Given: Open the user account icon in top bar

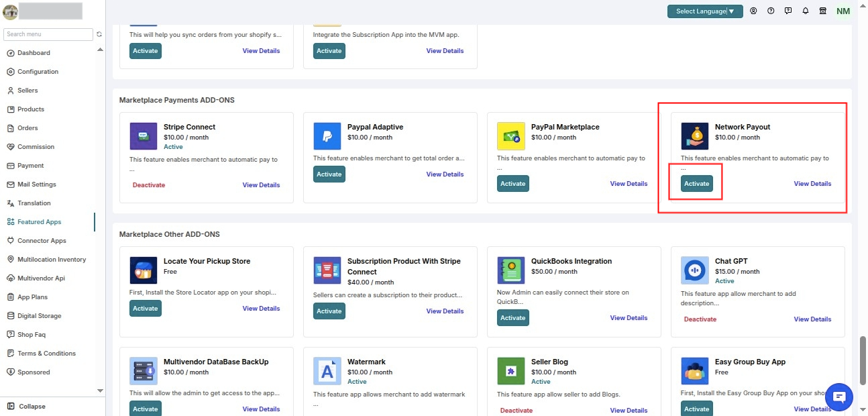Looking at the screenshot, I should tap(753, 11).
